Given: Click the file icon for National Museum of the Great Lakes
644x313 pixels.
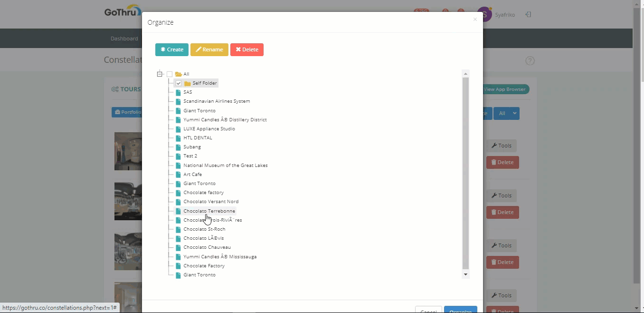Looking at the screenshot, I should pyautogui.click(x=178, y=166).
